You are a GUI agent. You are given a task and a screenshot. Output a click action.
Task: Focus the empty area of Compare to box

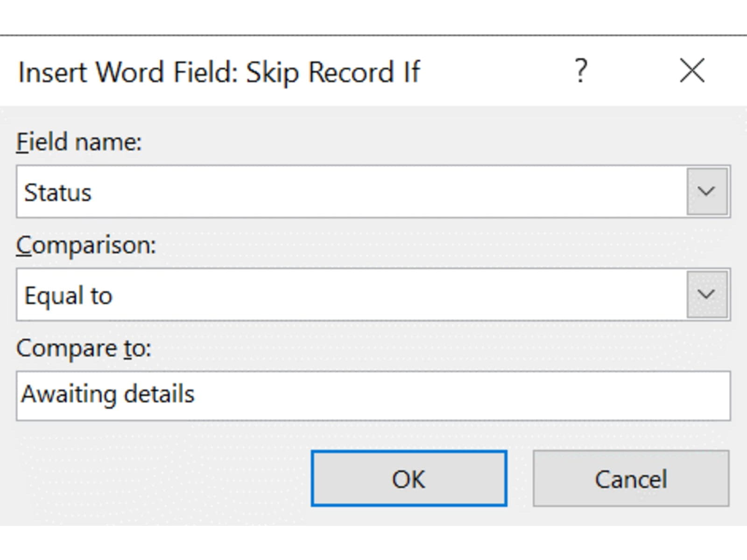(467, 396)
